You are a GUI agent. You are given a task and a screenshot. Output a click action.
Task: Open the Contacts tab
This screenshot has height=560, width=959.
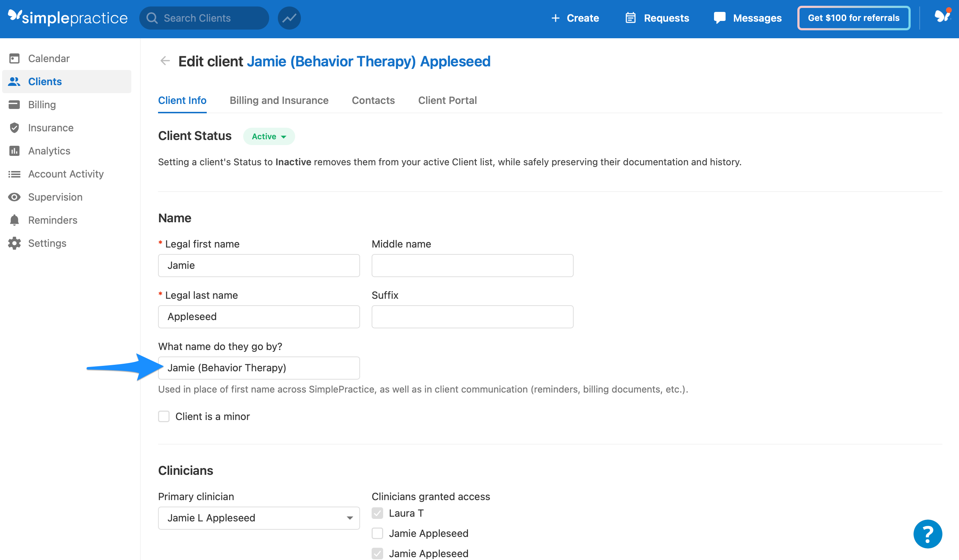[x=373, y=100]
